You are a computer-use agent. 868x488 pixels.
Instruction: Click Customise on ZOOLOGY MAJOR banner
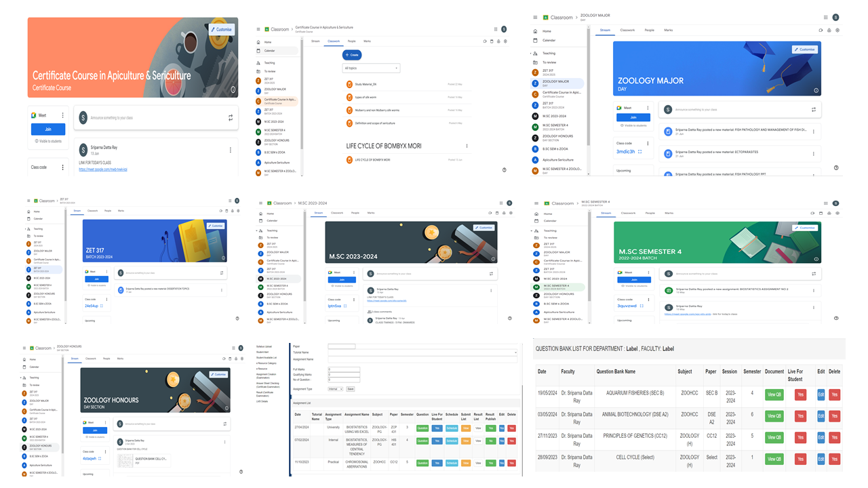click(x=805, y=49)
